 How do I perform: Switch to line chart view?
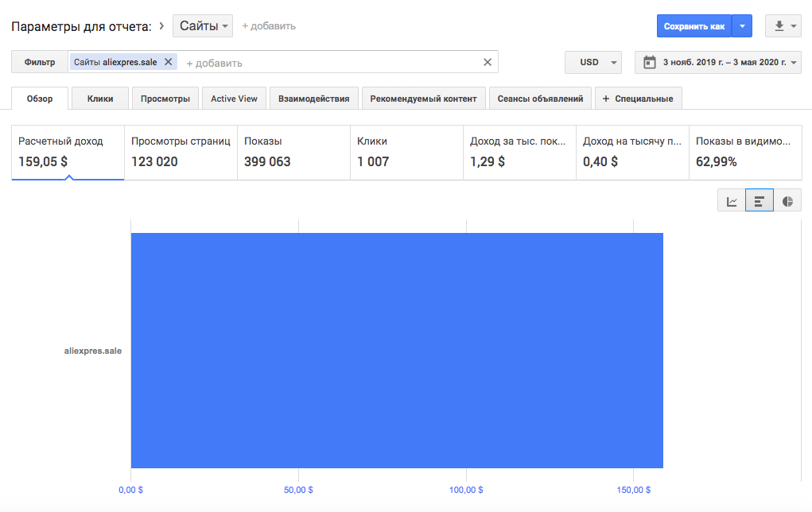(x=731, y=201)
